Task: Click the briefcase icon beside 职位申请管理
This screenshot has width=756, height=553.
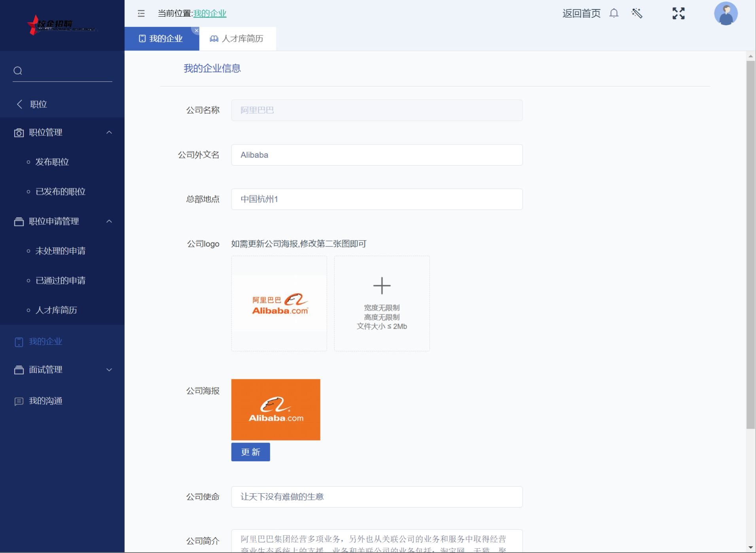Action: [x=19, y=222]
